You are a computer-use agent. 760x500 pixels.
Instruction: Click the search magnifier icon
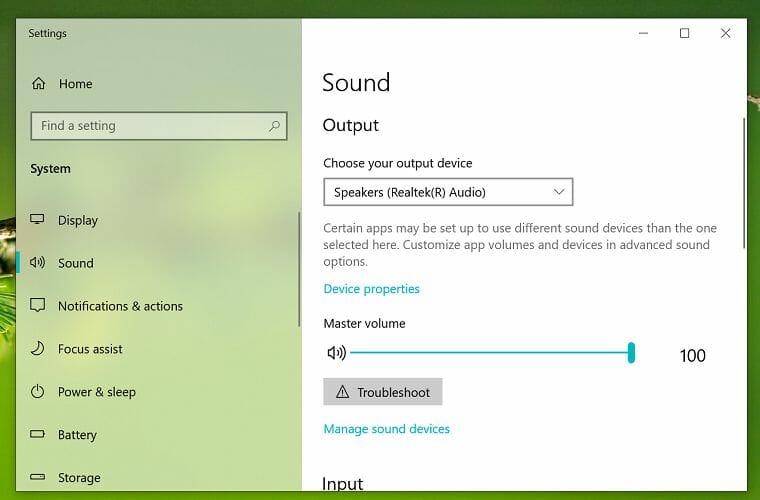pyautogui.click(x=274, y=126)
